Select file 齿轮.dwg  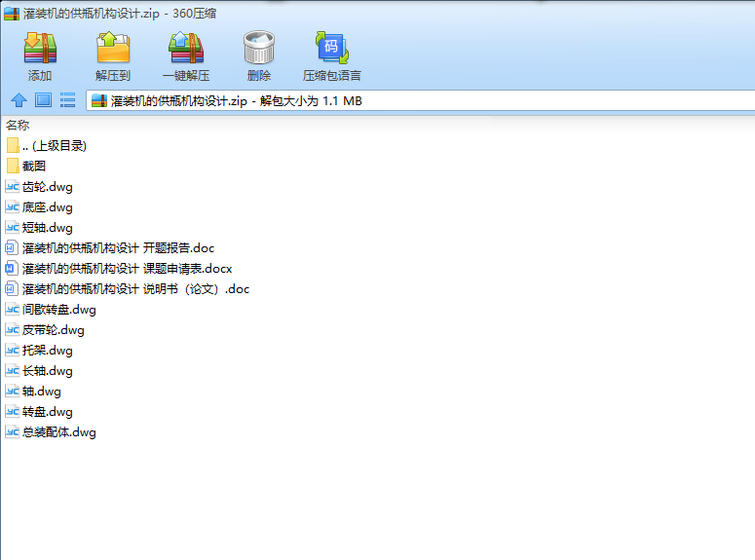(x=39, y=187)
